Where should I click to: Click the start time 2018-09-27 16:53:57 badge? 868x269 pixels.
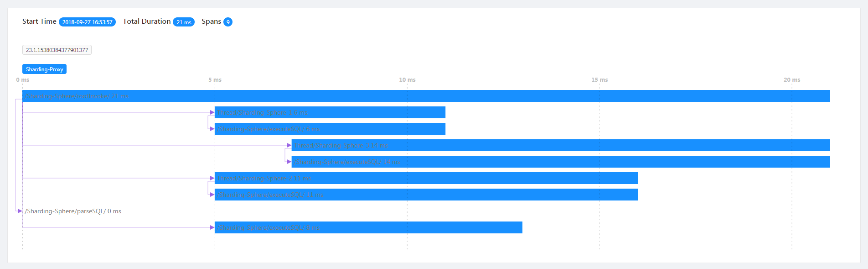point(87,22)
